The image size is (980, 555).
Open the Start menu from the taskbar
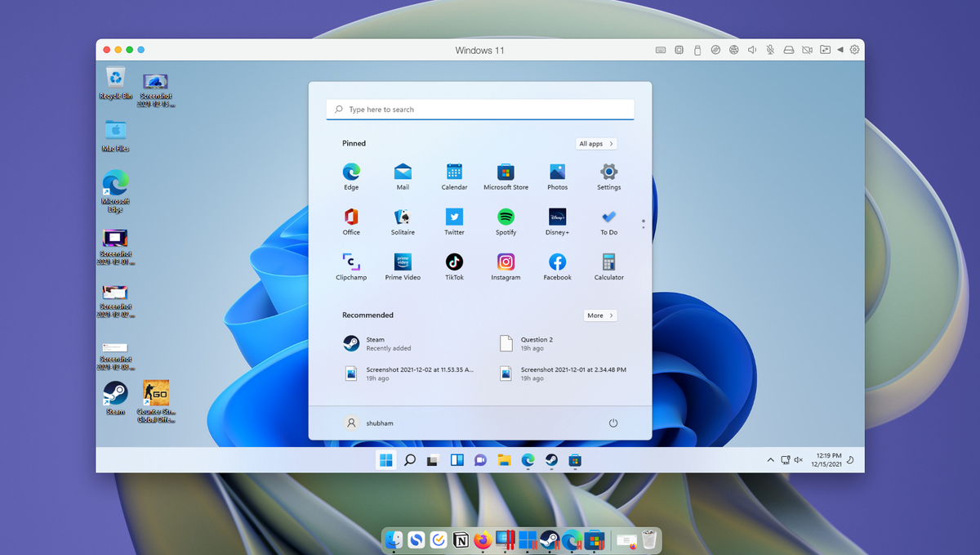click(385, 460)
